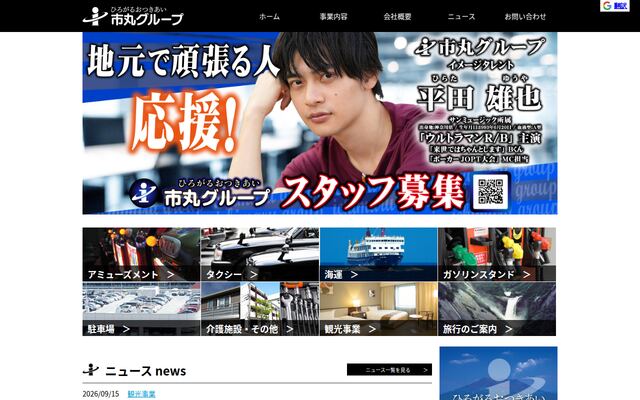The width and height of the screenshot is (640, 400).
Task: Click the round 市丸グループ emblem in the banner
Action: click(x=143, y=193)
